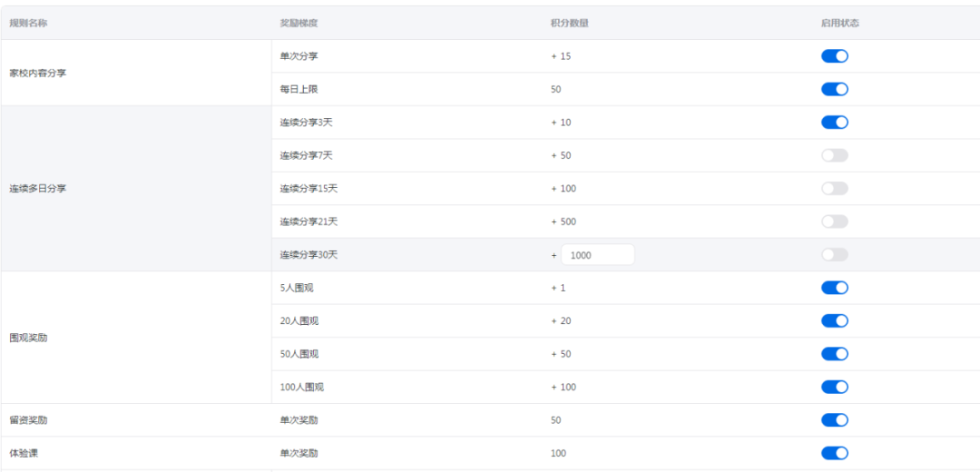Enable the 连续分享7天 toggle
This screenshot has width=980, height=472.
(834, 155)
